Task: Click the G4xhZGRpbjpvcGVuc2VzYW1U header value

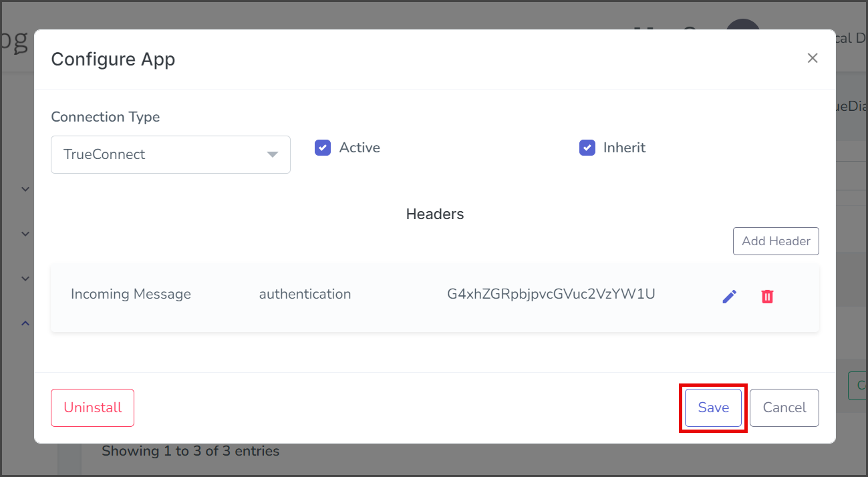Action: [551, 294]
